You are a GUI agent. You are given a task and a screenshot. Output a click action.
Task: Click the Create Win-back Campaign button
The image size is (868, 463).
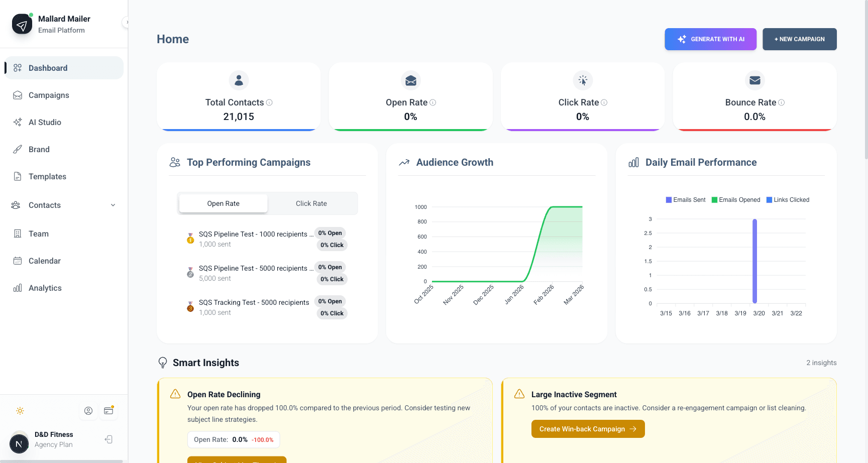click(588, 429)
